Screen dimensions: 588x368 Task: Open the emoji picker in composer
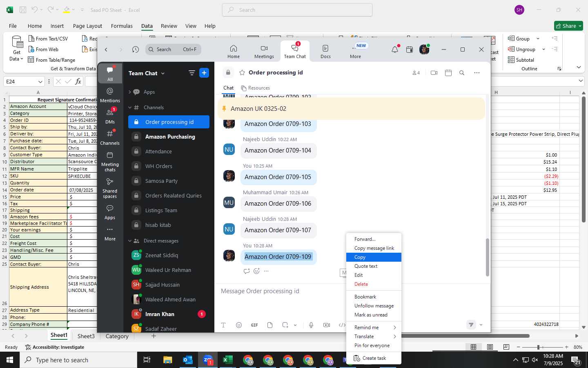239,325
